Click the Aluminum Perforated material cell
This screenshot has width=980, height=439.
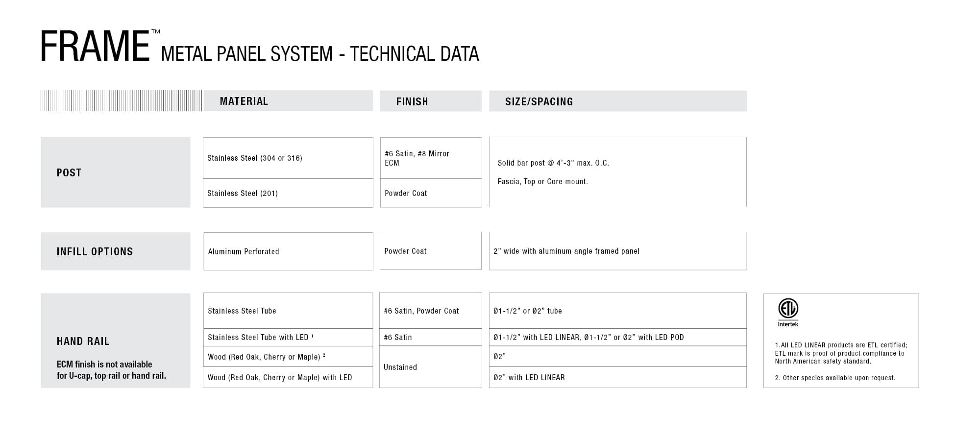pos(244,251)
